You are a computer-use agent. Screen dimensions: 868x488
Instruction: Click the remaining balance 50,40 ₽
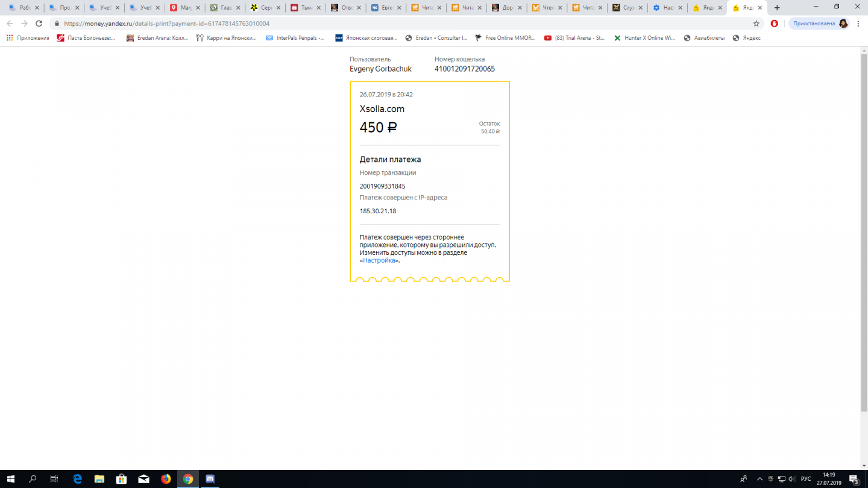coord(490,131)
